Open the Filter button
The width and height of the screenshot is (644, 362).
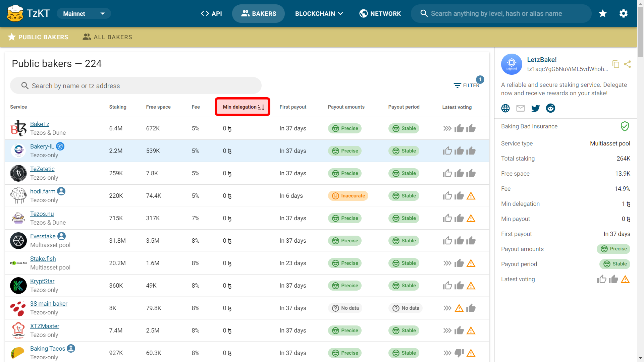466,85
